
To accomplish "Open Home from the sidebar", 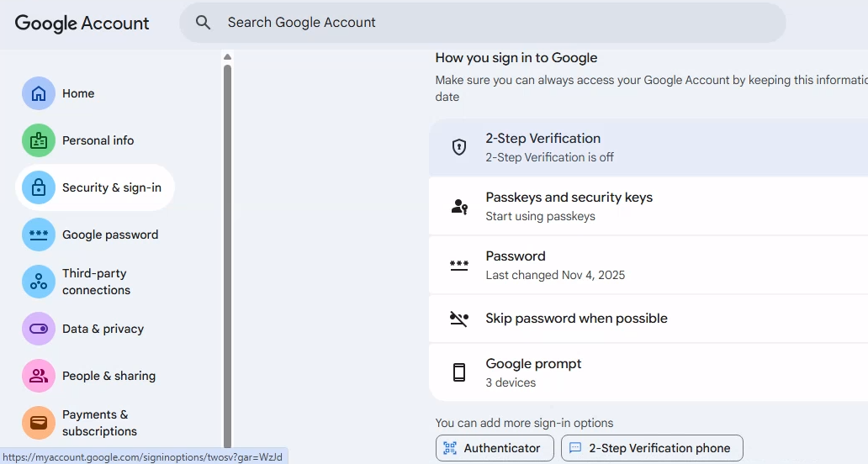I will point(95,93).
